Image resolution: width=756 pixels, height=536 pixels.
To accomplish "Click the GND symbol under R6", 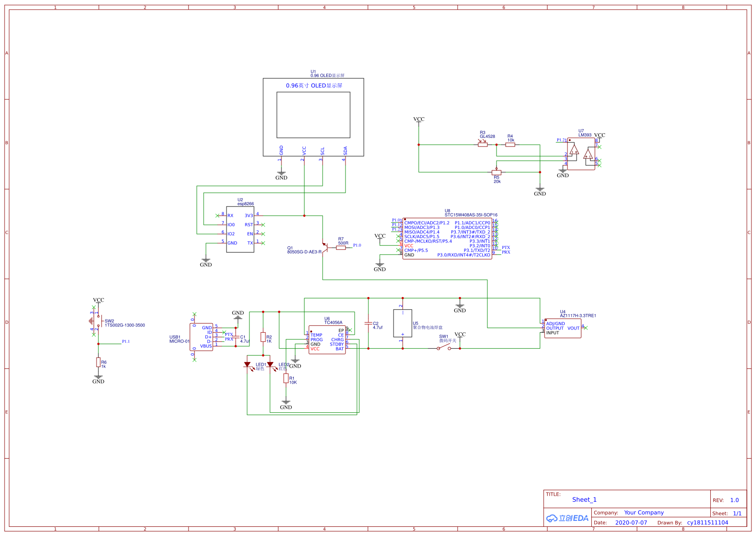I will 98,379.
